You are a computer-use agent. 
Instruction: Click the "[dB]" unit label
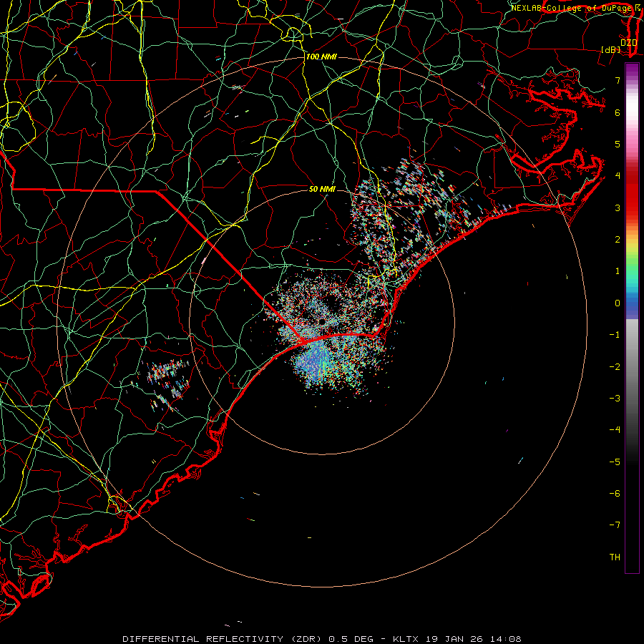(x=611, y=49)
